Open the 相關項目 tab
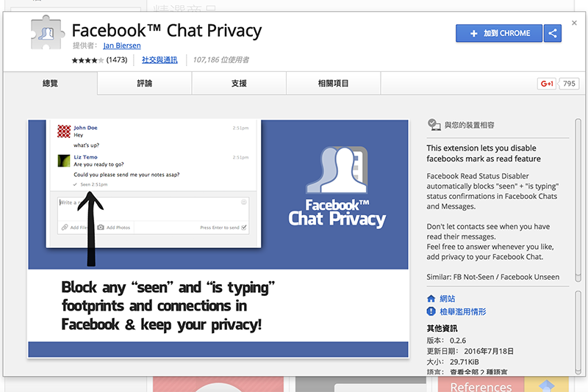Viewport: 588px width, 392px height. (x=334, y=83)
